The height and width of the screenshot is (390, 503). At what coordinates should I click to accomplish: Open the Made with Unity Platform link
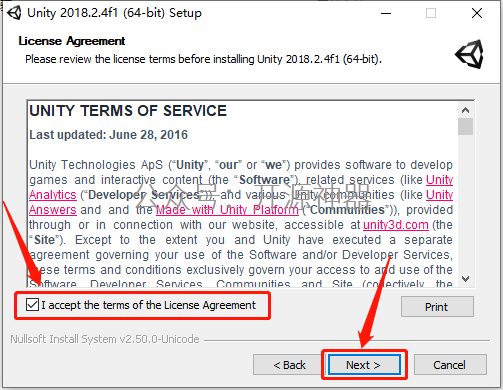pyautogui.click(x=227, y=210)
